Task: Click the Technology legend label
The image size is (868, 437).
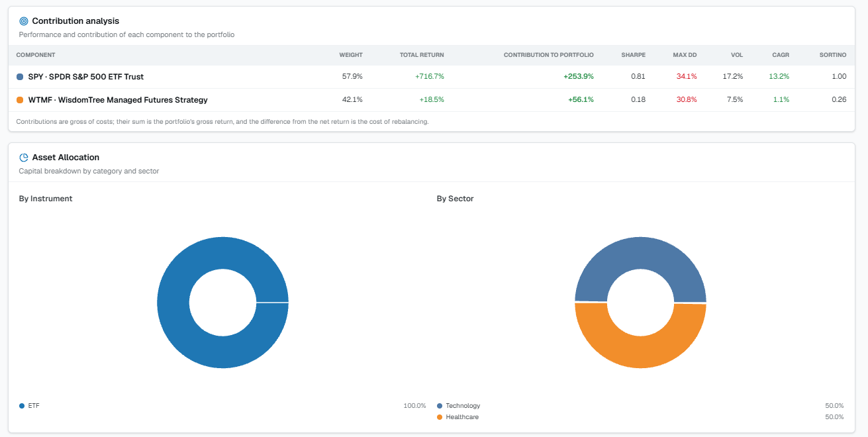Action: (x=463, y=405)
